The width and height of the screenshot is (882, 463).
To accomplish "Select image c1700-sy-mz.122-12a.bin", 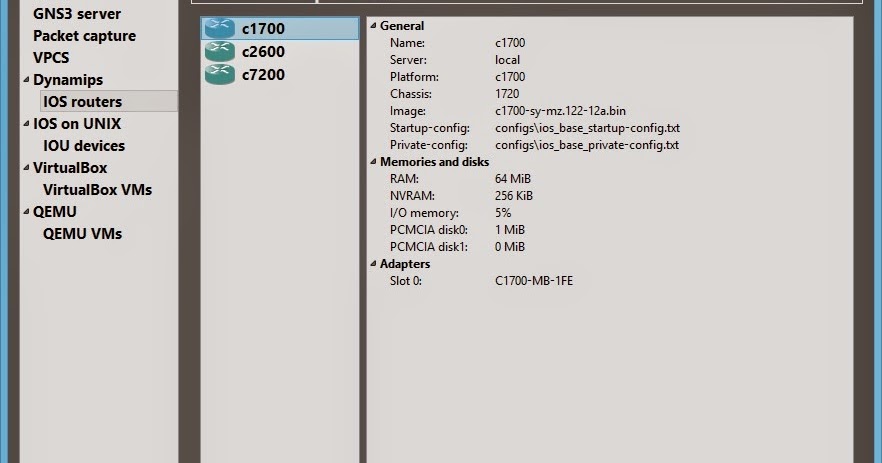I will click(560, 111).
